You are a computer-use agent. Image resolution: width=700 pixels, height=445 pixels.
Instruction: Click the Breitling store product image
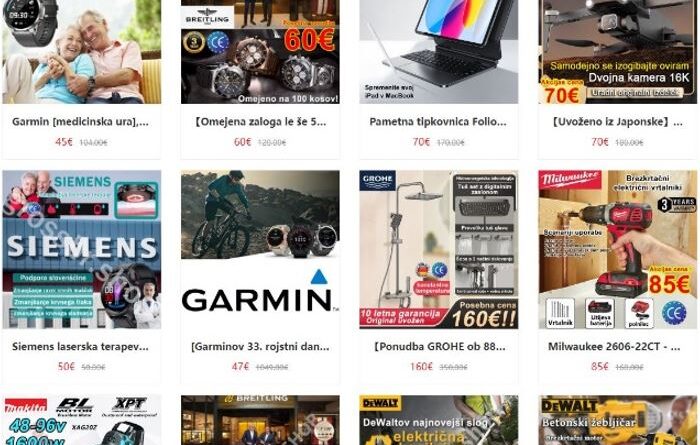click(260, 420)
